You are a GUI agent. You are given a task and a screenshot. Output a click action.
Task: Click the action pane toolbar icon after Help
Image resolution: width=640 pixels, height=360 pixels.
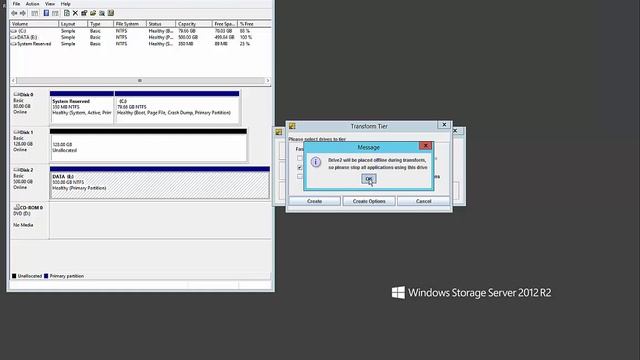click(x=55, y=13)
